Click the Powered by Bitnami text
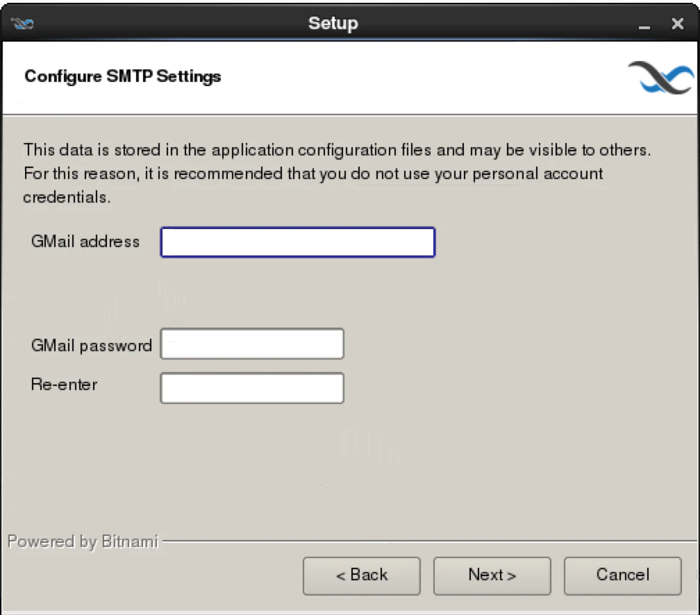 [x=83, y=541]
